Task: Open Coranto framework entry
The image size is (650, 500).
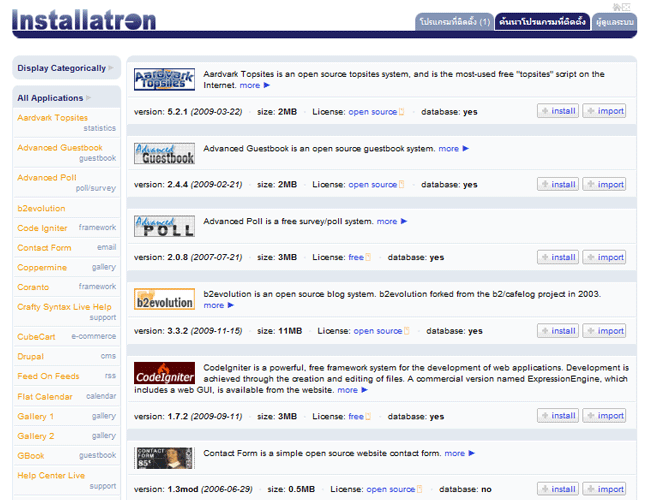Action: (x=33, y=287)
